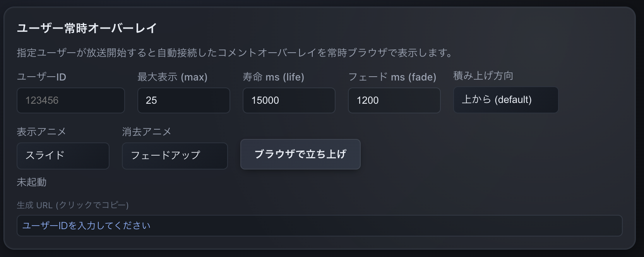The image size is (644, 257).
Task: Expand the 表示アニメ dropdown set to スライド
Action: (63, 156)
